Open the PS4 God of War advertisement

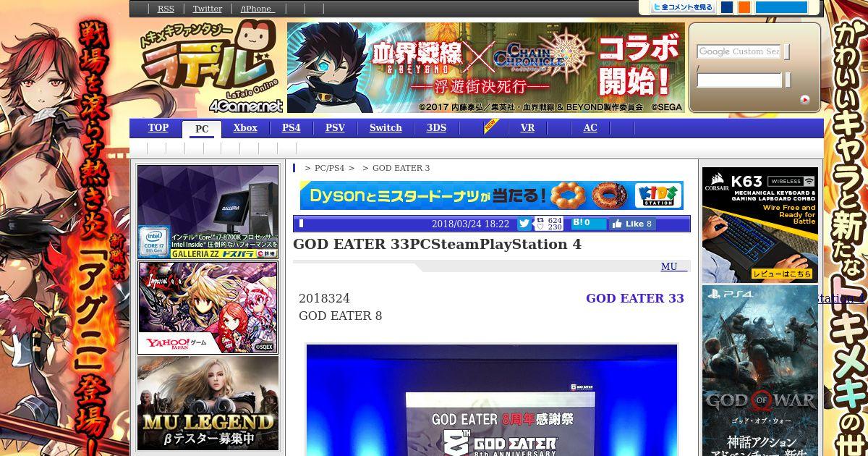pyautogui.click(x=760, y=371)
